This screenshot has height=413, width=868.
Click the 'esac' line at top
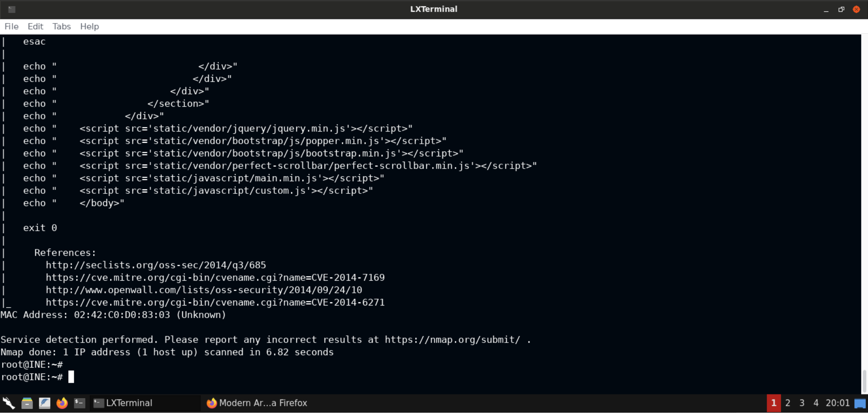34,42
